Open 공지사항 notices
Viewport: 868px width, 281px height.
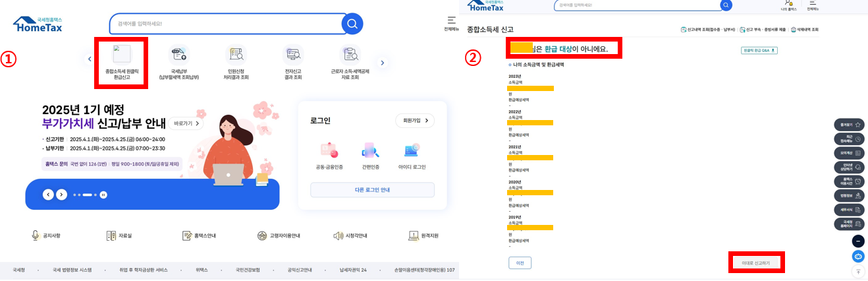(45, 235)
